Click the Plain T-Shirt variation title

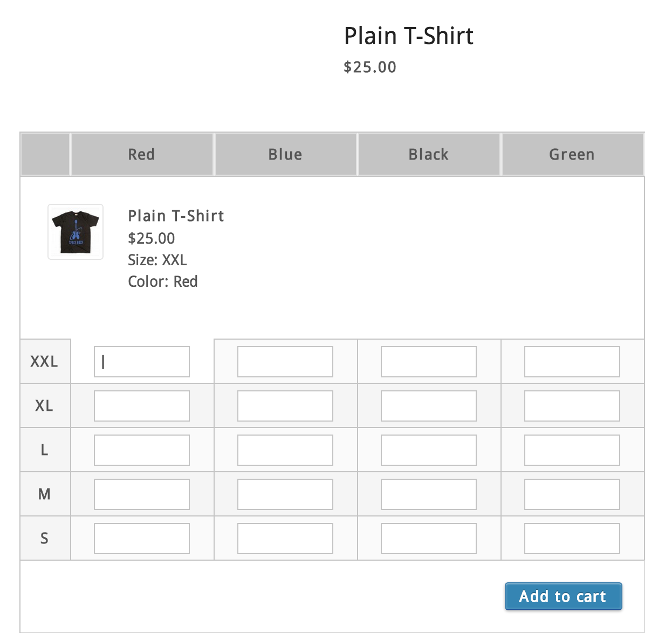176,216
